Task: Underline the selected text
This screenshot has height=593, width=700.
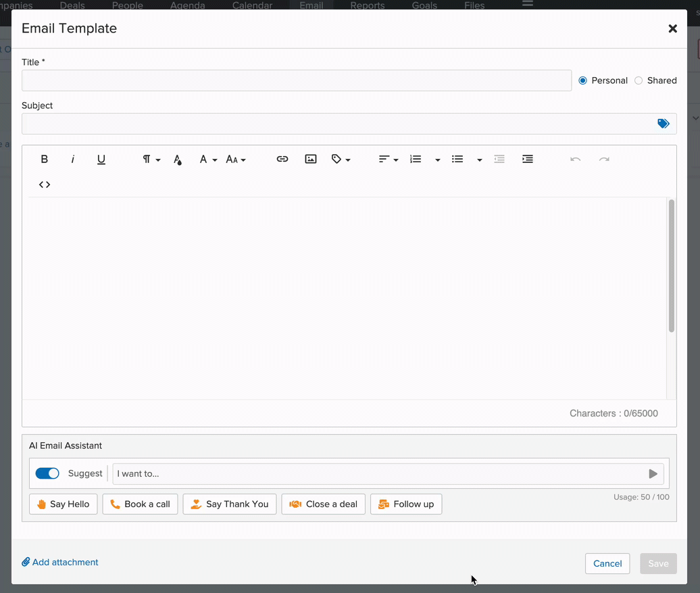Action: pyautogui.click(x=101, y=159)
